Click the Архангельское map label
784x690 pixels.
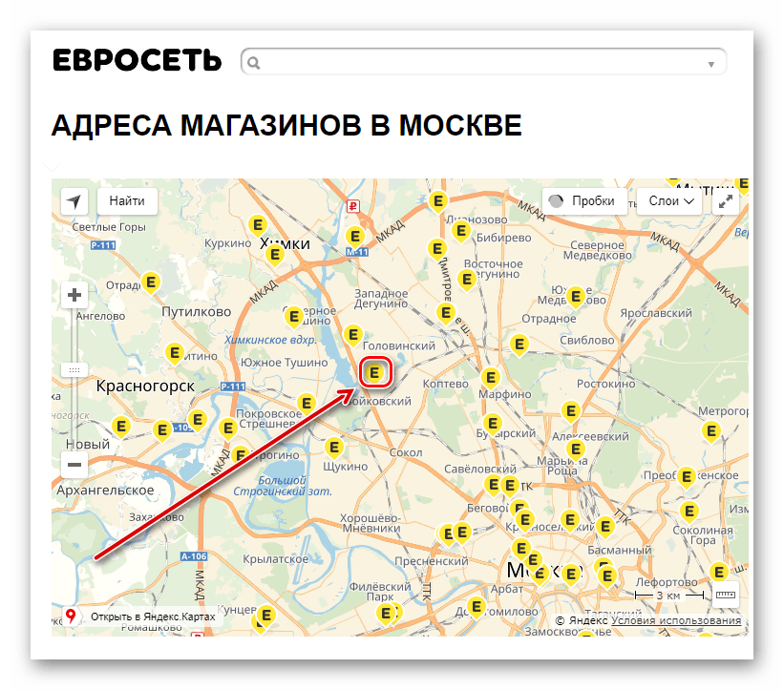pos(105,491)
